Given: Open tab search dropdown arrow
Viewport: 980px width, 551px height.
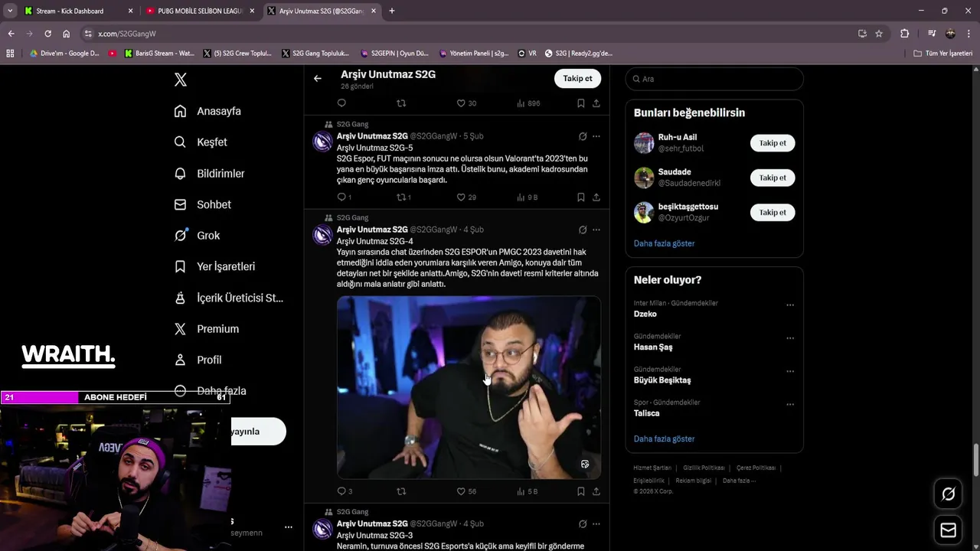Looking at the screenshot, I should (10, 11).
